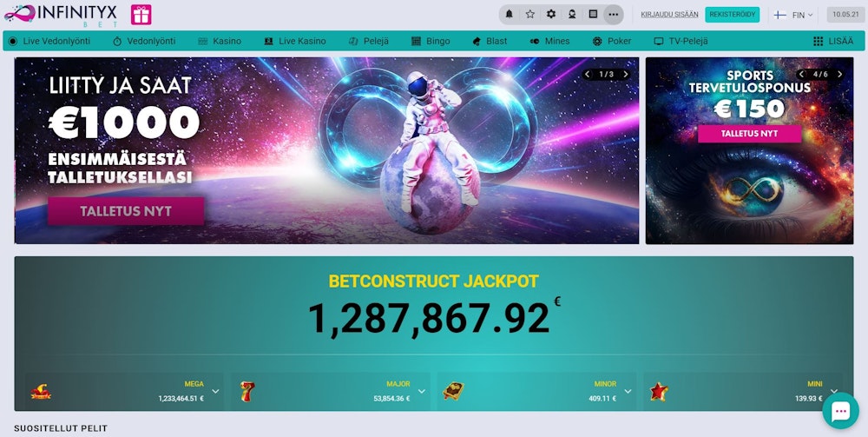Open settings gear icon in header
Screen dimensions: 868x437
coord(551,15)
